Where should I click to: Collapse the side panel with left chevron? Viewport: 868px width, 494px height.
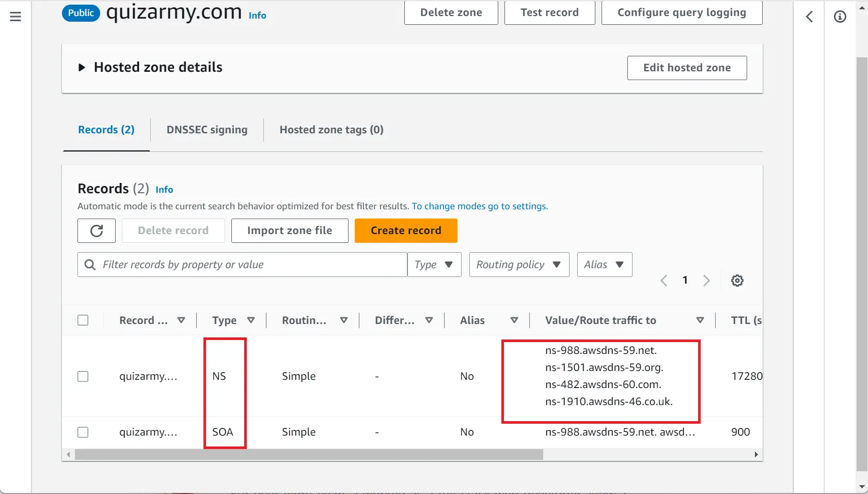coord(809,17)
